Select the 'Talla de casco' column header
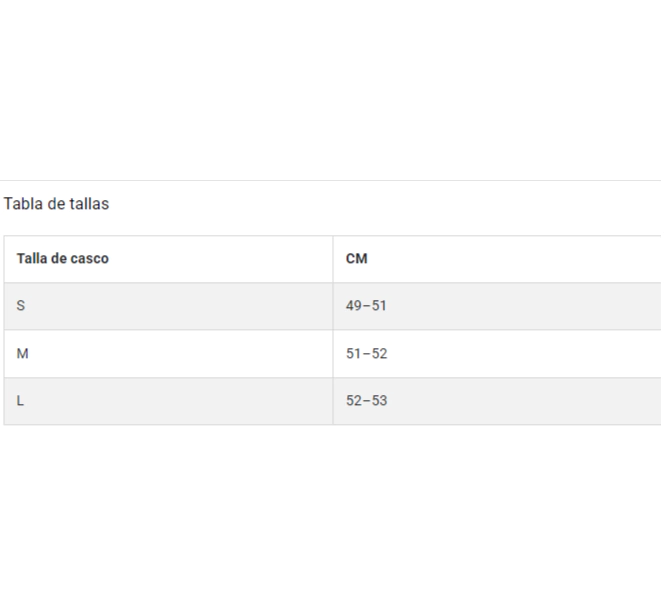This screenshot has width=665, height=602. 168,259
